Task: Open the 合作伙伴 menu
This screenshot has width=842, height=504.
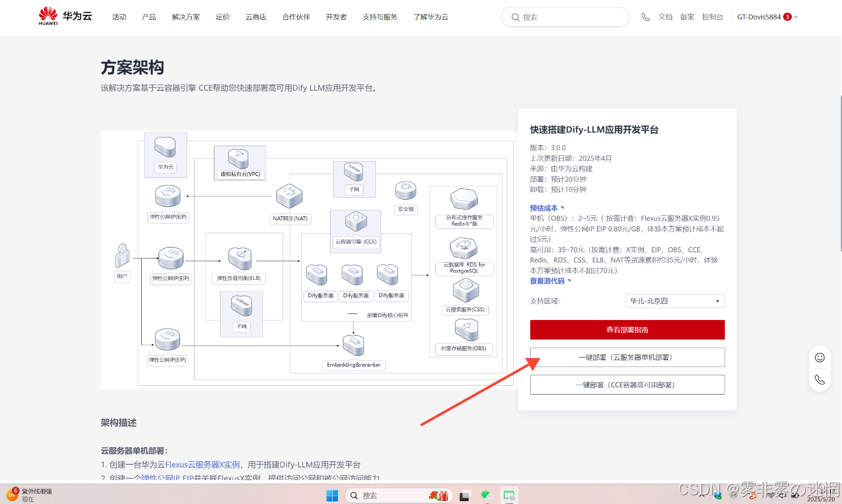Action: point(296,17)
